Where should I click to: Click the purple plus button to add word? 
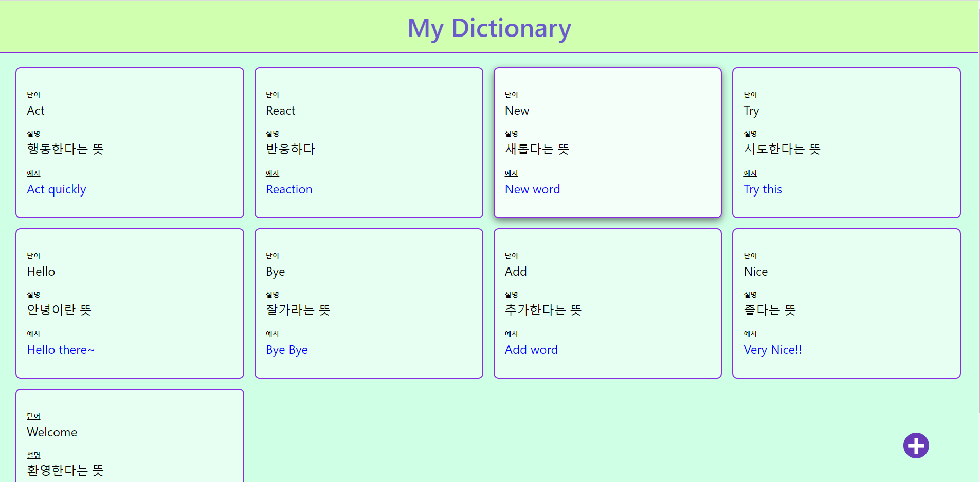(x=916, y=445)
